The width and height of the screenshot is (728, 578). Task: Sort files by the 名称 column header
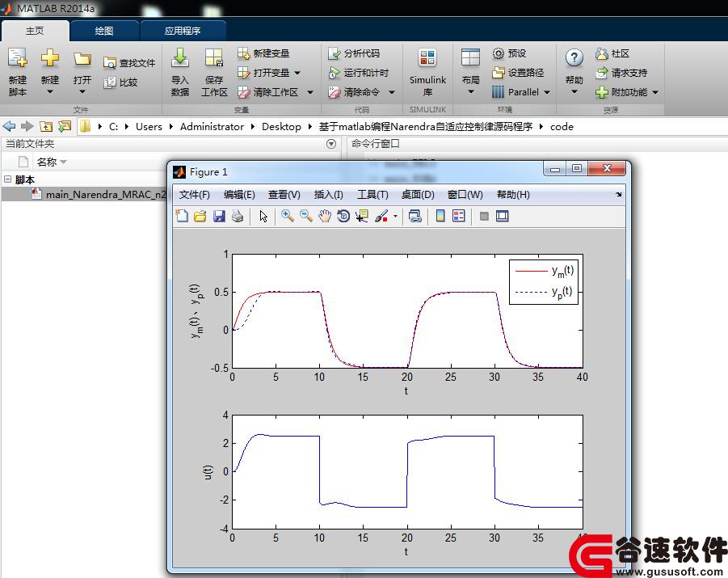coord(46,162)
